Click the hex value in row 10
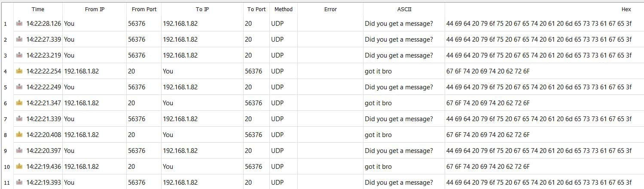The height and width of the screenshot is (189, 644). (x=488, y=167)
